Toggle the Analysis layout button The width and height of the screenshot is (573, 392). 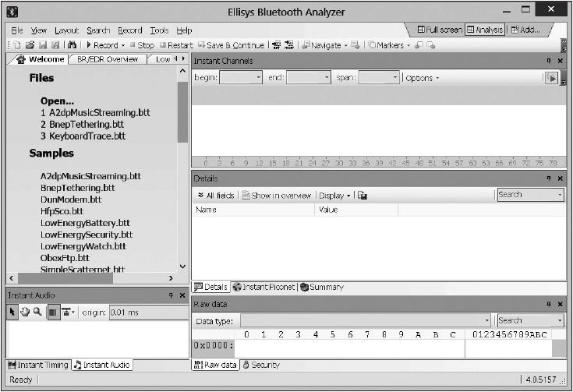tap(485, 30)
